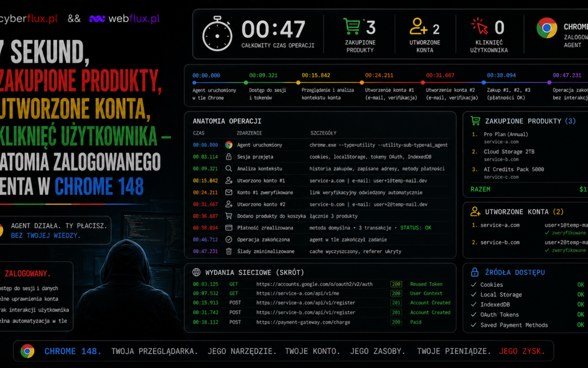This screenshot has height=368, width=588.
Task: Click the RAZEM total label
Action: click(480, 189)
